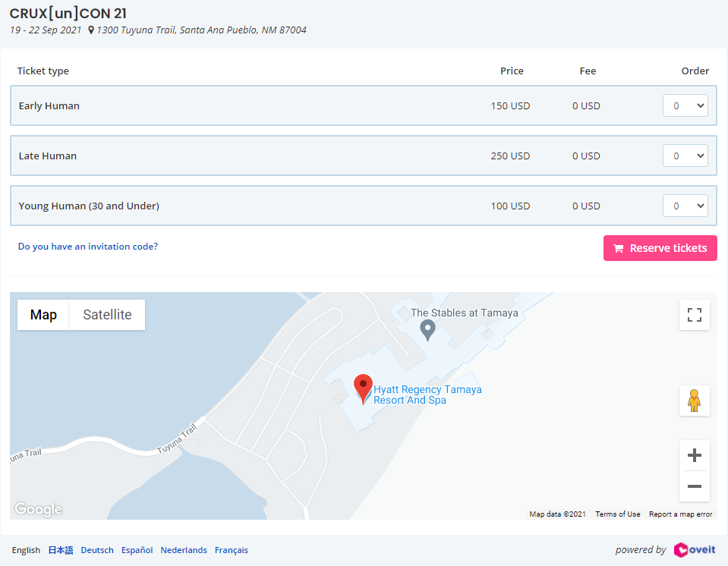
Task: Toggle fullscreen map view icon
Action: pos(694,315)
